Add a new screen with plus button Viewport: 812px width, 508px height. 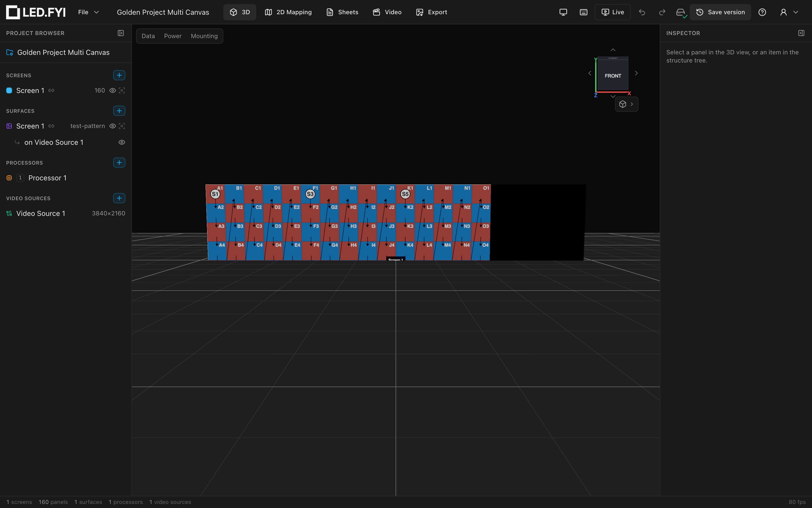click(119, 75)
